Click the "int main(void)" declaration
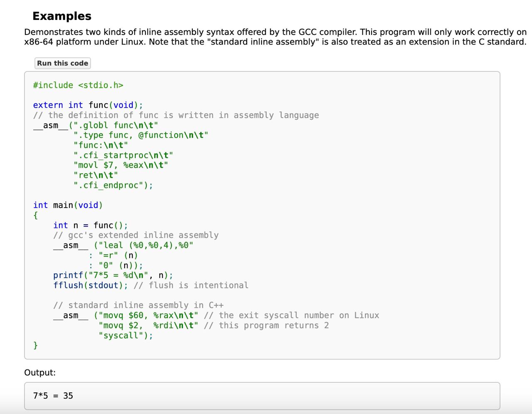The image size is (532, 414). tap(68, 205)
